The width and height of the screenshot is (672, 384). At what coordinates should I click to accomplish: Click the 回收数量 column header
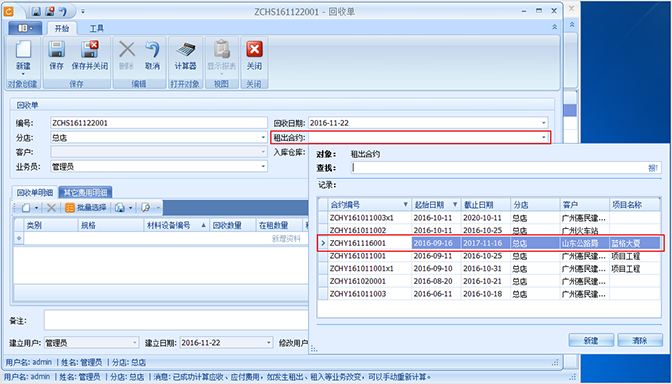[x=233, y=225]
